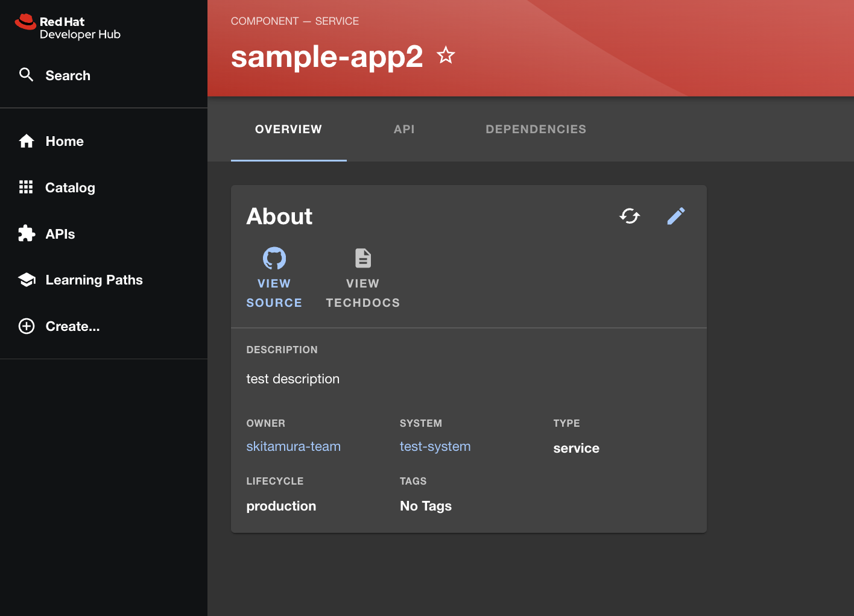This screenshot has width=854, height=616.
Task: Switch to the Dependencies tab
Action: 536,129
